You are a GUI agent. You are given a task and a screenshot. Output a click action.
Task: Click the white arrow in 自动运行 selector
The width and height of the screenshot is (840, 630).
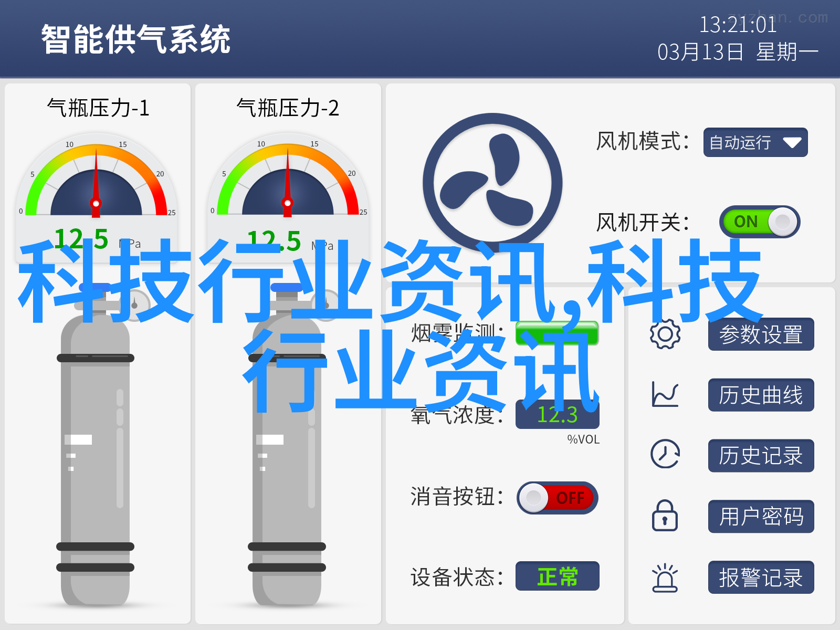click(792, 143)
